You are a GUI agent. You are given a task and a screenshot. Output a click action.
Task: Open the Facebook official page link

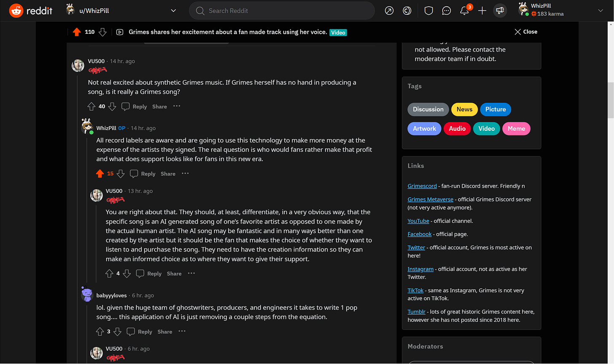tap(420, 234)
